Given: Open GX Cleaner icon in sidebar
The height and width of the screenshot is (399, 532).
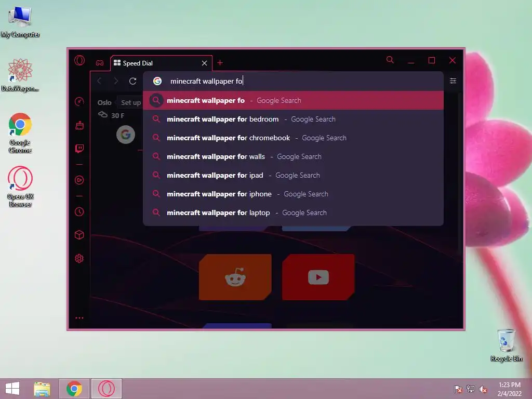Looking at the screenshot, I should click(x=79, y=125).
